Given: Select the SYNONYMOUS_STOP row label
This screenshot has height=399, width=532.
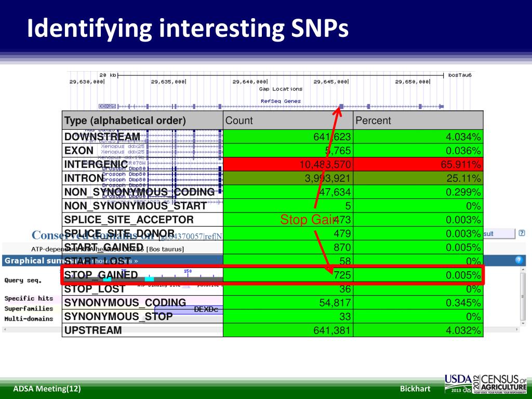Looking at the screenshot, I should pyautogui.click(x=118, y=316).
